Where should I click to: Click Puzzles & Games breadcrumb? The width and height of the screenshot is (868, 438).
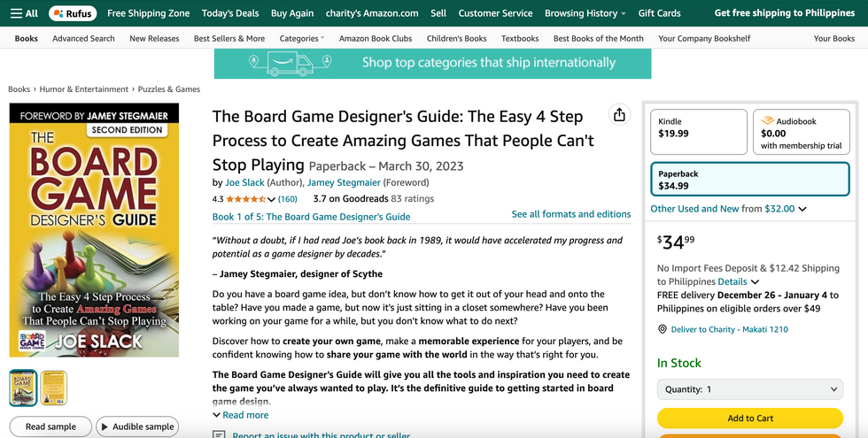click(169, 89)
